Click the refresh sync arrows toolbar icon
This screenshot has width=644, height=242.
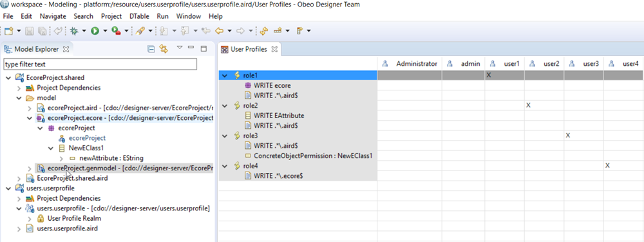click(264, 30)
